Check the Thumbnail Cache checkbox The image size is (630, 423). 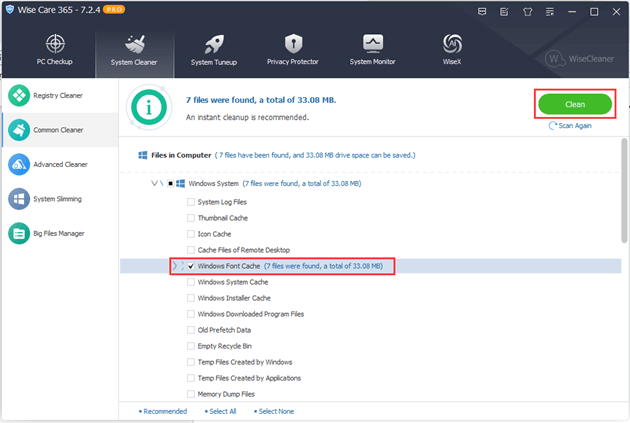pos(191,218)
